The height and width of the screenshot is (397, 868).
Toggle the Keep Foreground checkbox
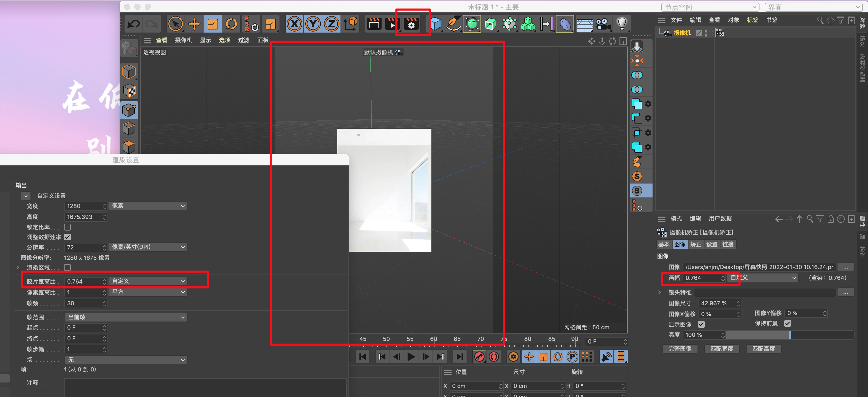click(787, 324)
